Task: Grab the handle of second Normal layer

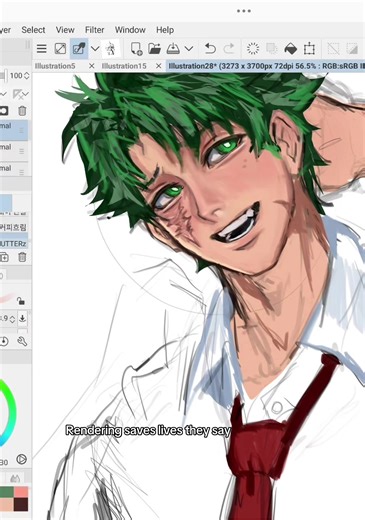Action: [22, 151]
